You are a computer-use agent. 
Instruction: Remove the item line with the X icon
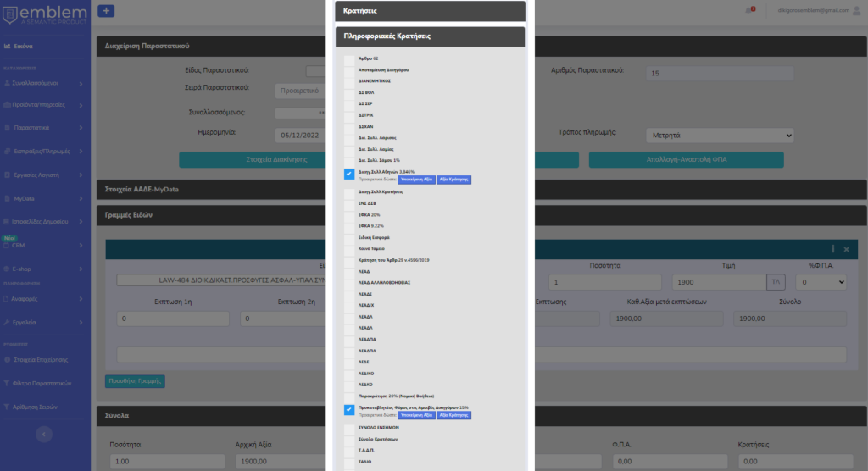pos(846,249)
